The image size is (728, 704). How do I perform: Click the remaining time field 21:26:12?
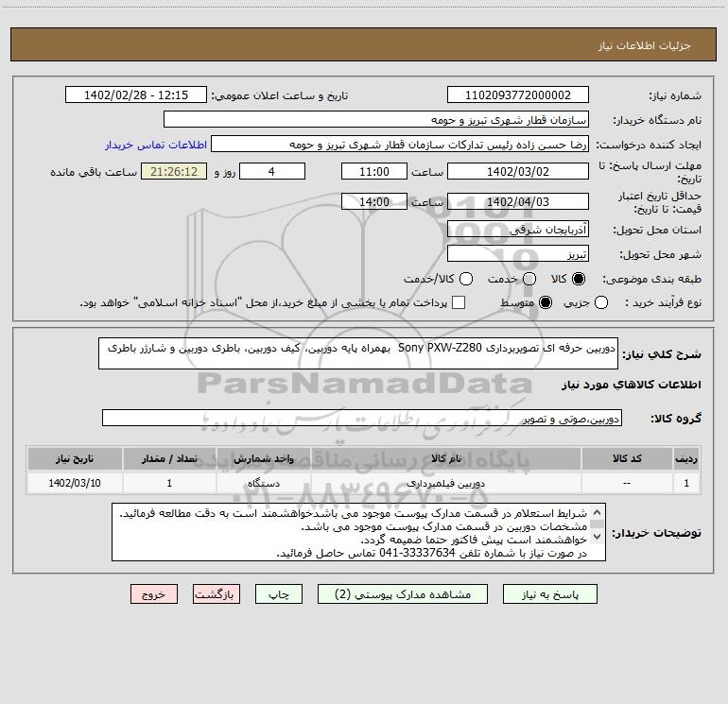[x=174, y=171]
